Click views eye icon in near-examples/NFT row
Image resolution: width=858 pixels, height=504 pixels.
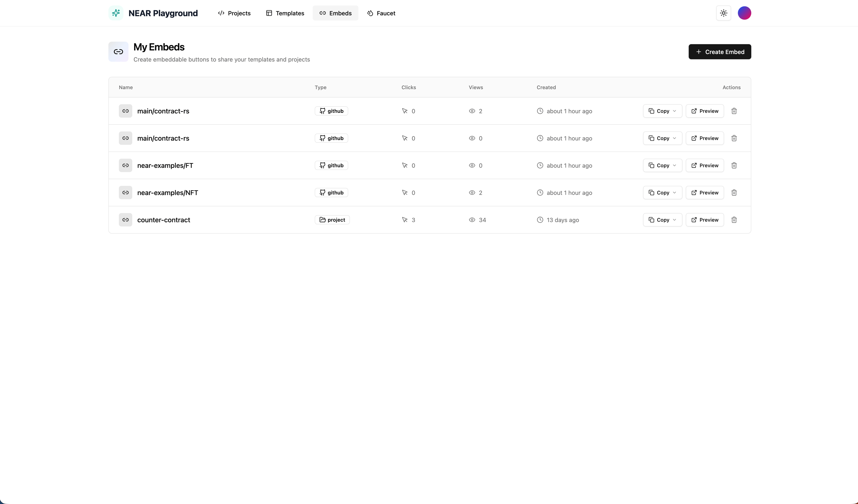click(472, 193)
